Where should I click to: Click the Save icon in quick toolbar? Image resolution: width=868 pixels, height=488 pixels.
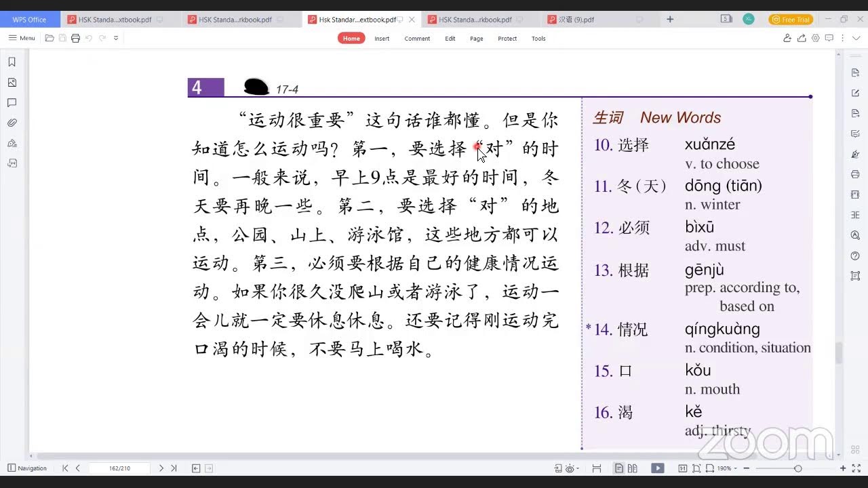pos(62,38)
